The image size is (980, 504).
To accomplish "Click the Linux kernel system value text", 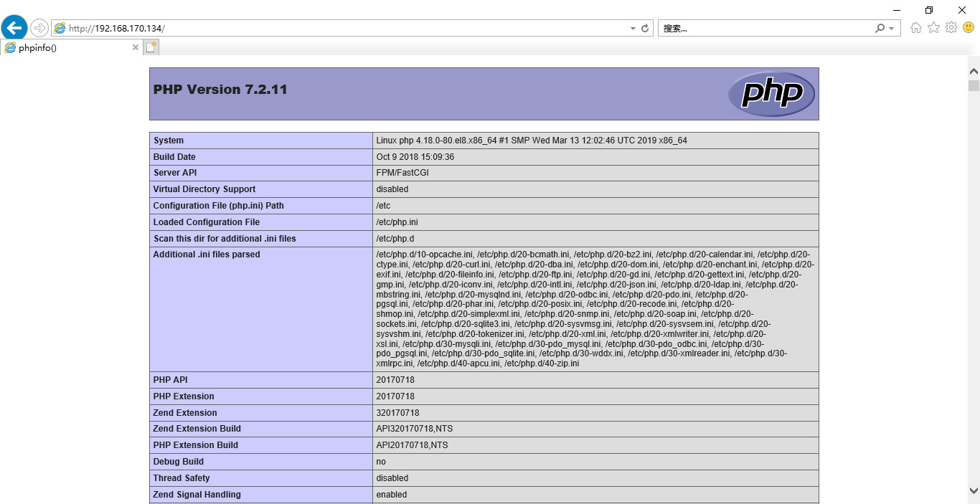I will pos(532,141).
